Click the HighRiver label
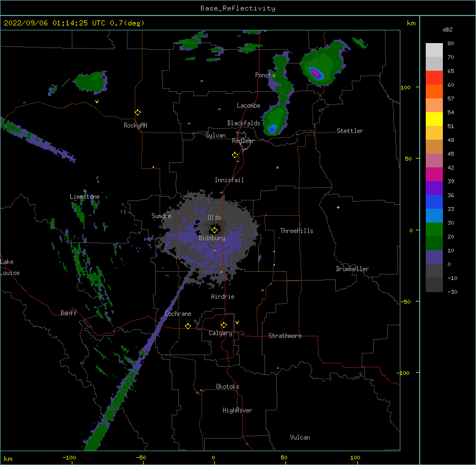Viewport: 476px width, 465px height. tap(237, 410)
